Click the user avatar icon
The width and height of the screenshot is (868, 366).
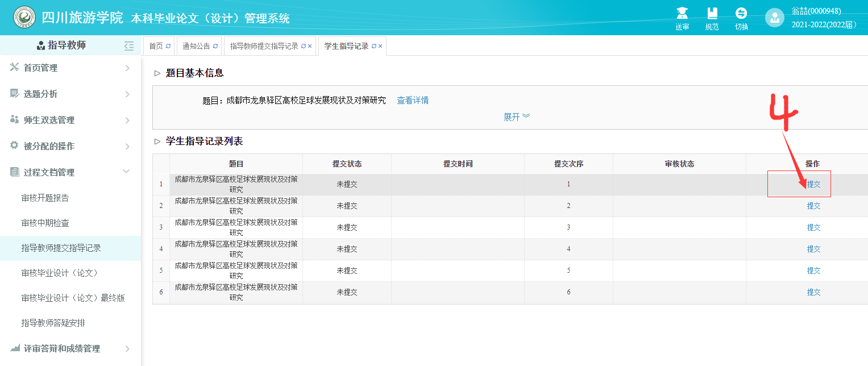click(774, 18)
